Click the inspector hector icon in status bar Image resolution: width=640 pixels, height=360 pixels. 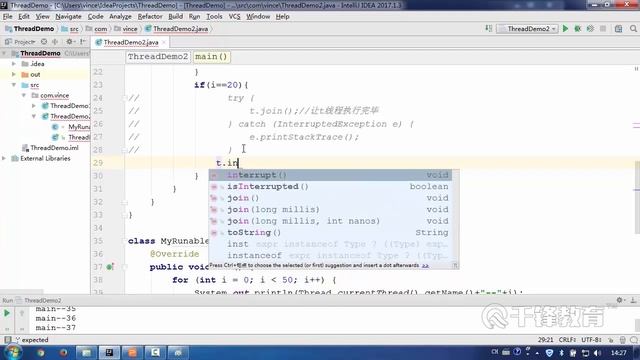[x=622, y=340]
